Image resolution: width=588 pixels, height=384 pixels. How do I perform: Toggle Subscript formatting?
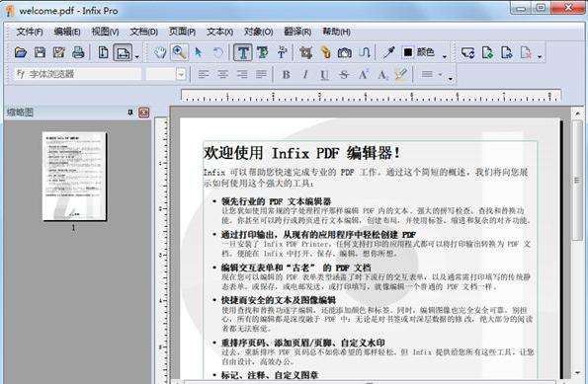pyautogui.click(x=382, y=75)
